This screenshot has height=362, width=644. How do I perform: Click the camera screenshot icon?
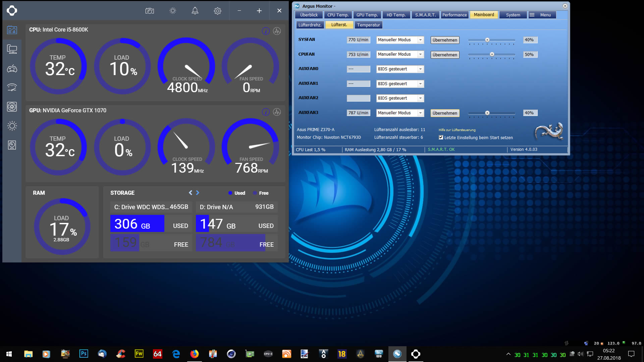[x=150, y=11]
